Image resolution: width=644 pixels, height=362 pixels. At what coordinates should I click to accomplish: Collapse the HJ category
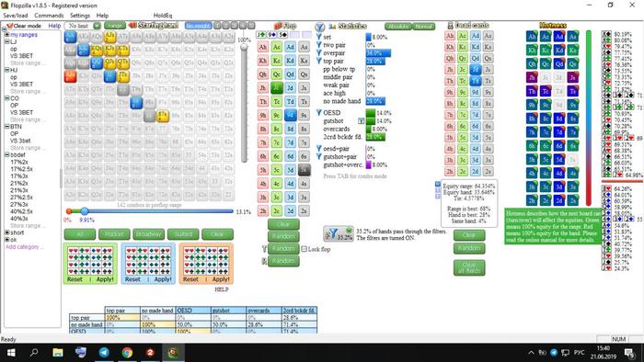point(7,70)
